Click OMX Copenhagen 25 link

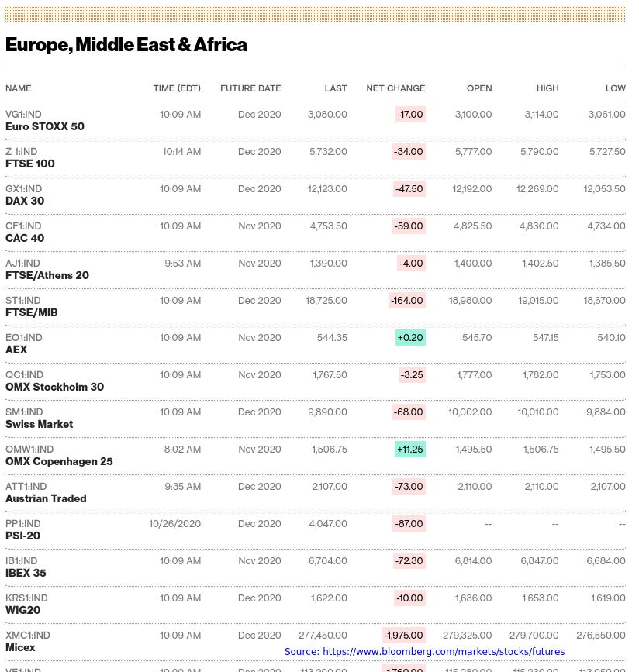[x=59, y=461]
